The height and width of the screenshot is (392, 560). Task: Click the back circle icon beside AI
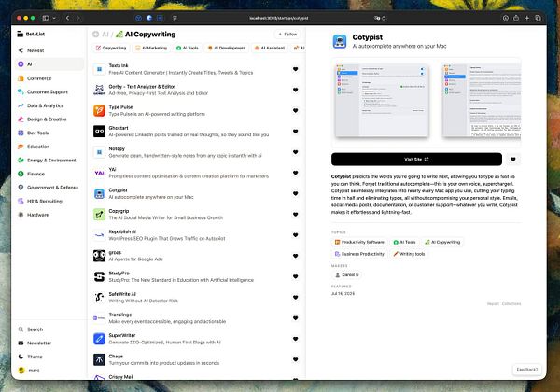coord(96,35)
